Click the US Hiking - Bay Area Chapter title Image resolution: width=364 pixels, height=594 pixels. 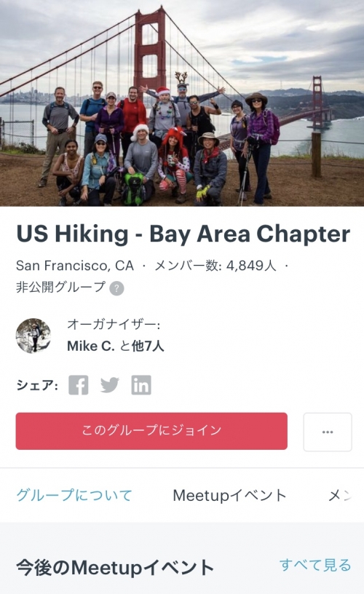pyautogui.click(x=183, y=234)
